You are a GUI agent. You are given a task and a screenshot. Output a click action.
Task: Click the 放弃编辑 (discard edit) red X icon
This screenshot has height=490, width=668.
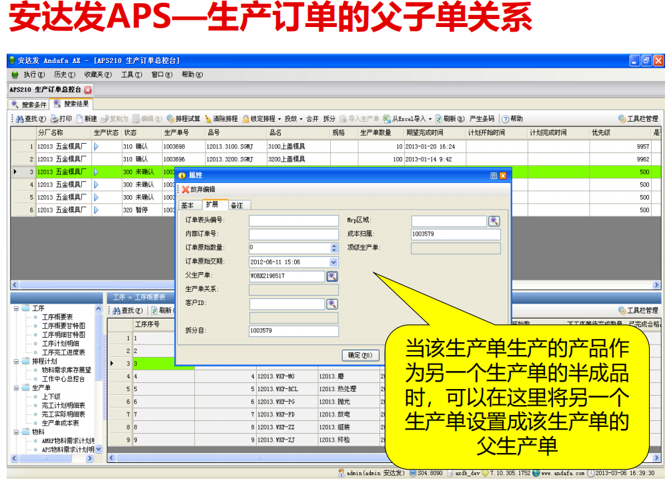185,188
